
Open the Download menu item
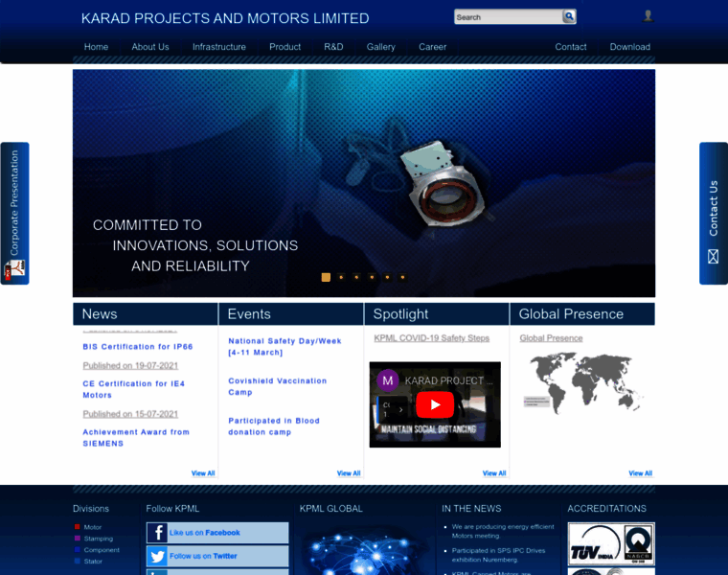tap(630, 47)
